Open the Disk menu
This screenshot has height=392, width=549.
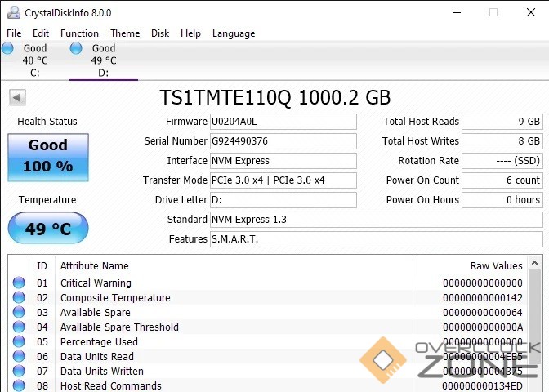(x=160, y=33)
